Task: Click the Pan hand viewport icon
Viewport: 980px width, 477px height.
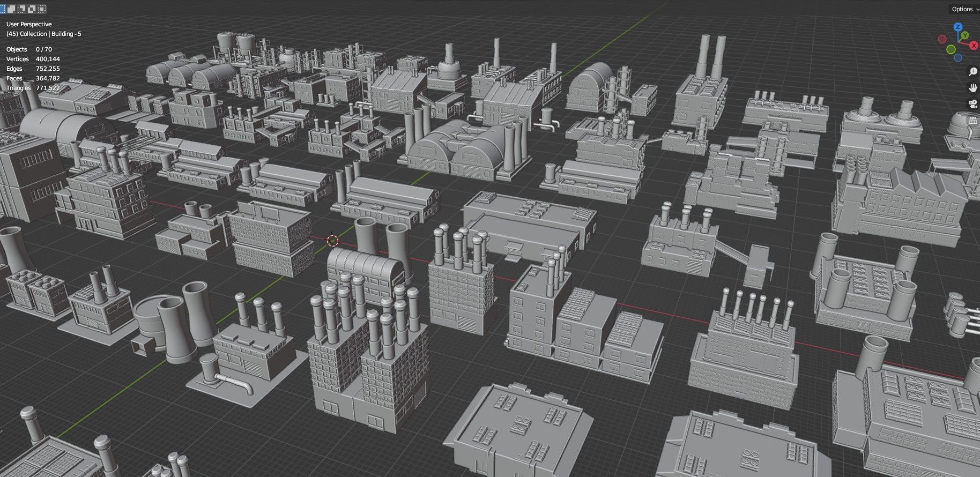Action: click(973, 88)
